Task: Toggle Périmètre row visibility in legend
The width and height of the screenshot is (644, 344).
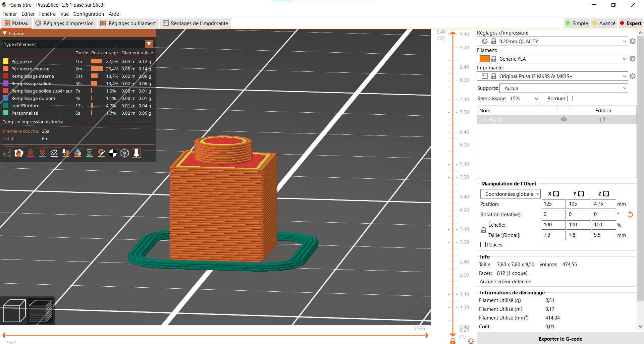Action: point(77,61)
